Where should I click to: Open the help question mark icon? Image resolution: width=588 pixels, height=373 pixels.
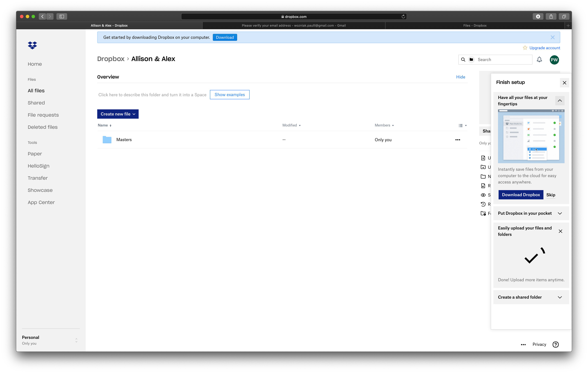tap(555, 344)
